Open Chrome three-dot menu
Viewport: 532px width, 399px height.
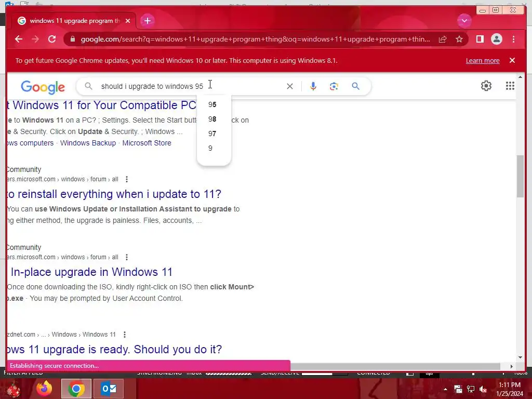pyautogui.click(x=513, y=39)
